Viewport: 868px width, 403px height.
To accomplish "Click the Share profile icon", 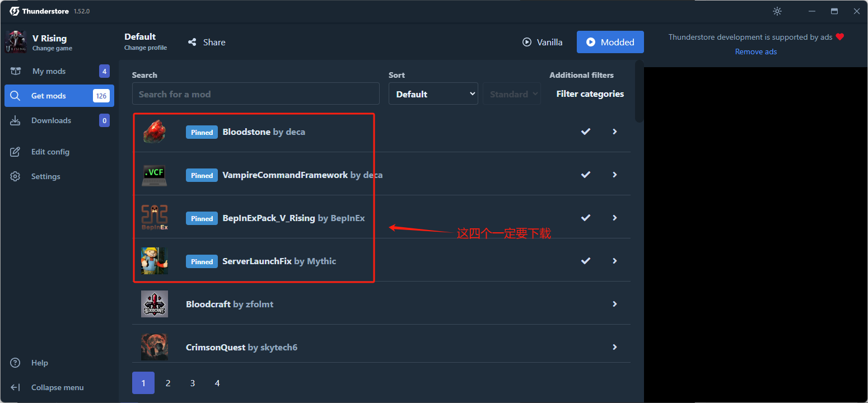I will (192, 42).
